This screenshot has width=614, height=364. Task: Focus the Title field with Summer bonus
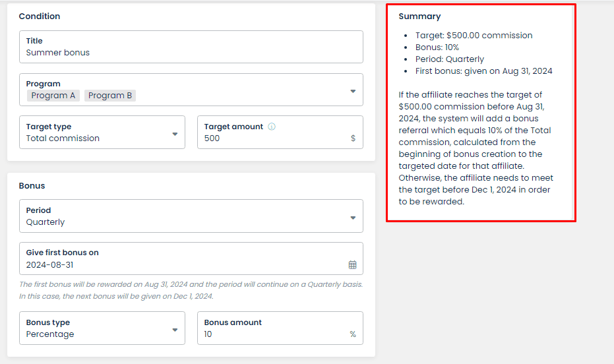point(191,47)
